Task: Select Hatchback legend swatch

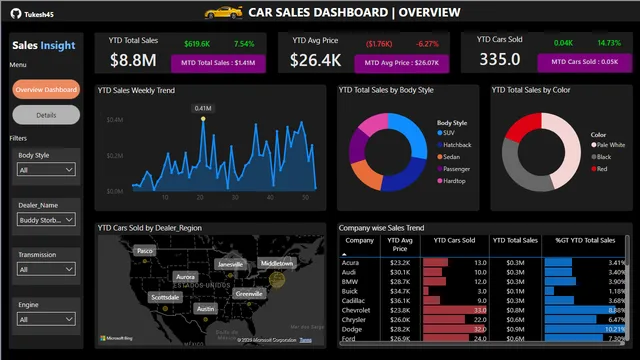Action: pyautogui.click(x=440, y=145)
